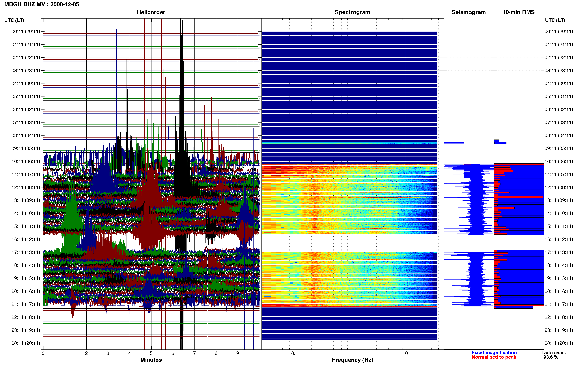
Task: Click the left 'UTC (LT)' axis label
Action: point(14,20)
